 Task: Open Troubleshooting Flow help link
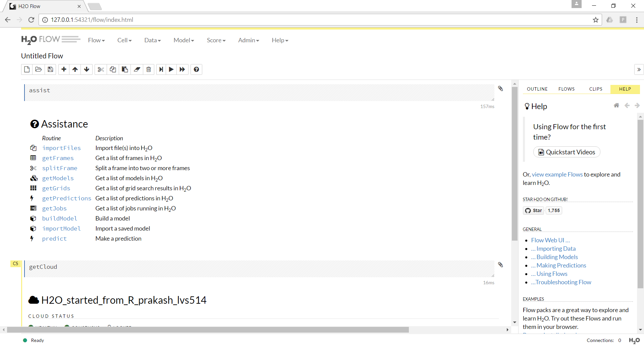(x=561, y=282)
